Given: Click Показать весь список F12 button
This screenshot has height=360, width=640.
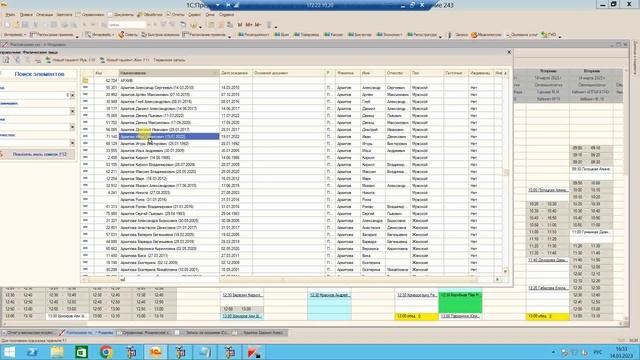Looking at the screenshot, I should point(38,154).
